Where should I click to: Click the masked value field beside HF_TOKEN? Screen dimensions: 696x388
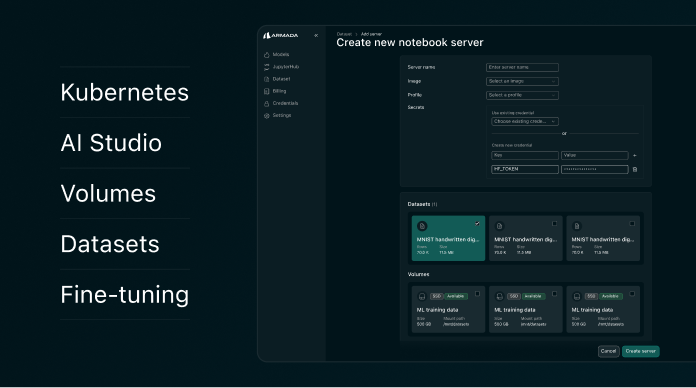(x=594, y=169)
